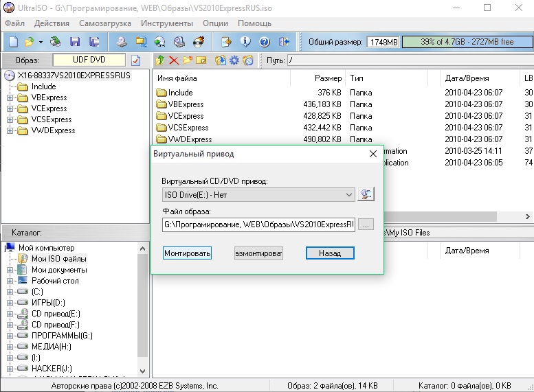
Task: Create a new image with New icon
Action: [13, 42]
